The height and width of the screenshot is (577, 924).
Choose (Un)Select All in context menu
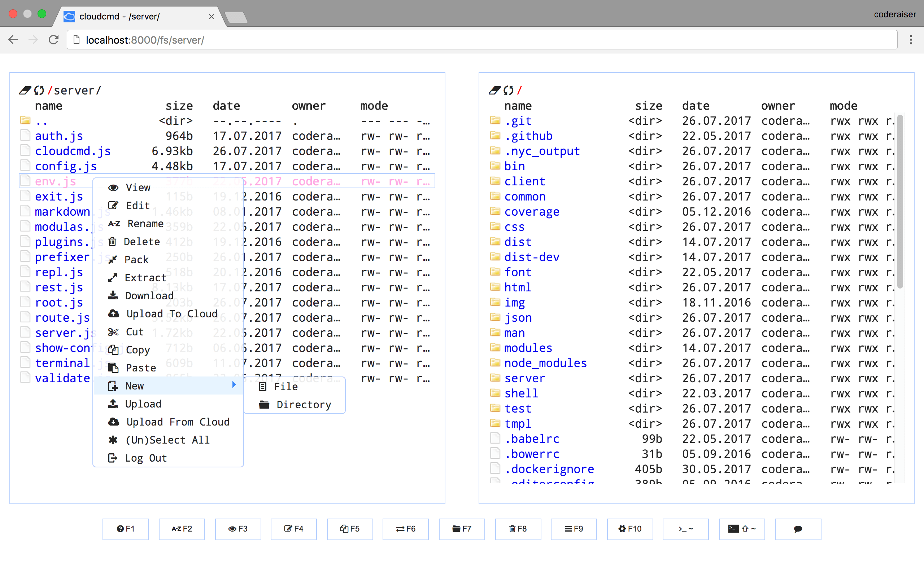(167, 440)
